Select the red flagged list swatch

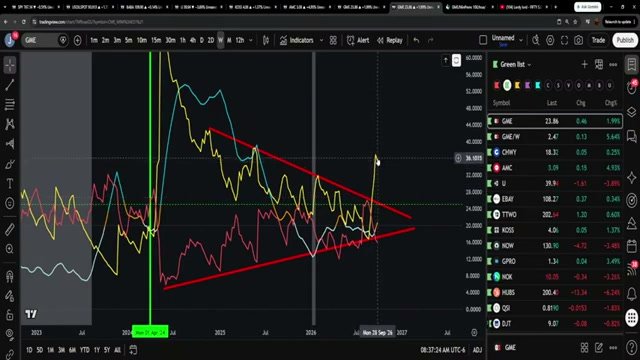[497, 85]
